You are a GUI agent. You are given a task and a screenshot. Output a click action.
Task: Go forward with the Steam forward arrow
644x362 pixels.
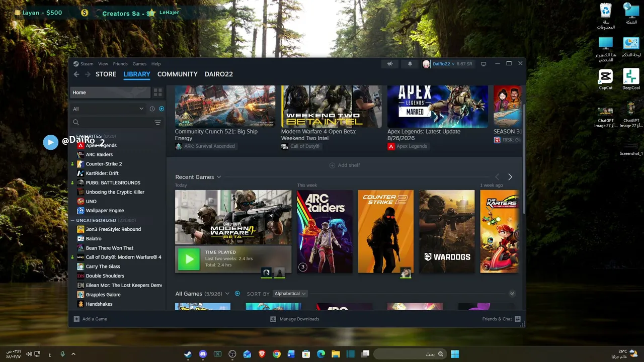[x=88, y=74]
